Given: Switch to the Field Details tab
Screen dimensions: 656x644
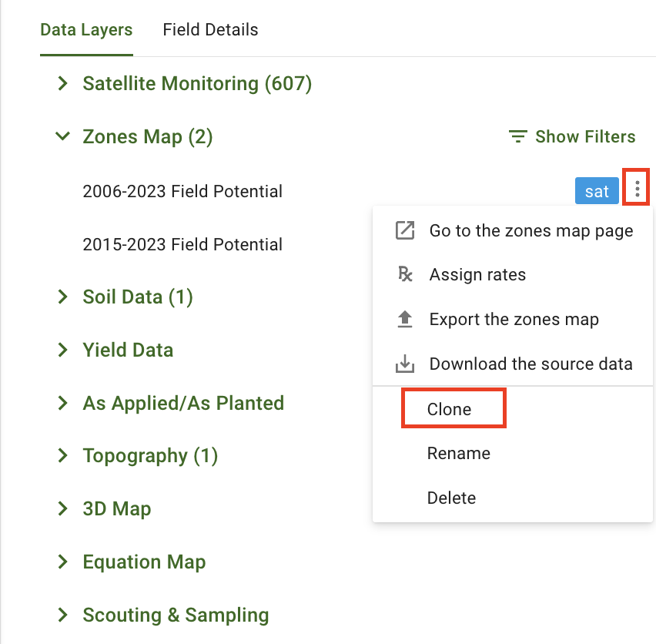Looking at the screenshot, I should pyautogui.click(x=210, y=30).
